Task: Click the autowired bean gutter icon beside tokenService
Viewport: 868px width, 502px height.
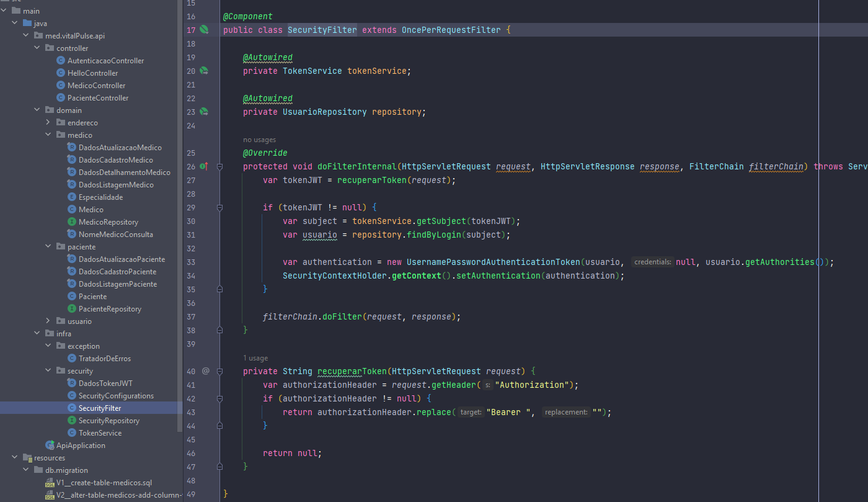Action: 204,71
